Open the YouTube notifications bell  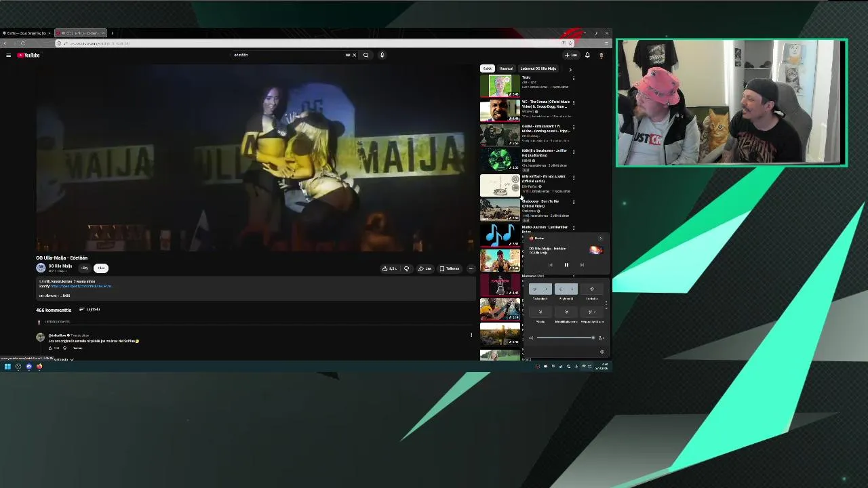[587, 55]
